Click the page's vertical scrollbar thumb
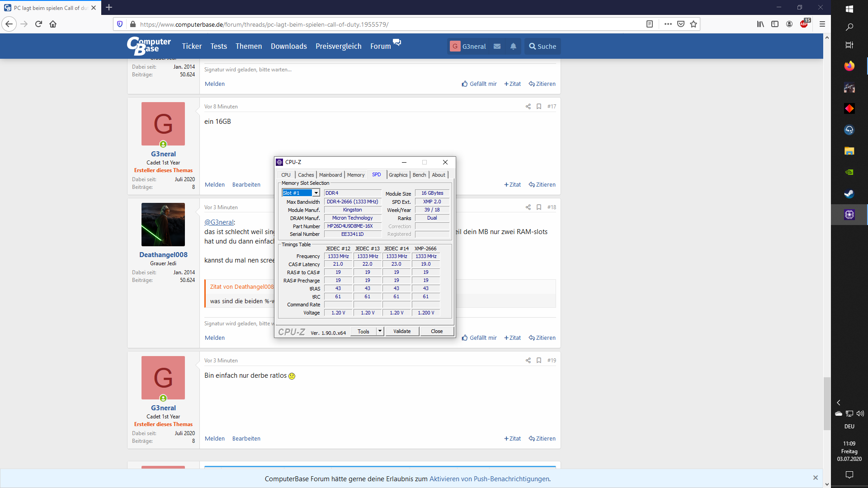 pos(827,403)
